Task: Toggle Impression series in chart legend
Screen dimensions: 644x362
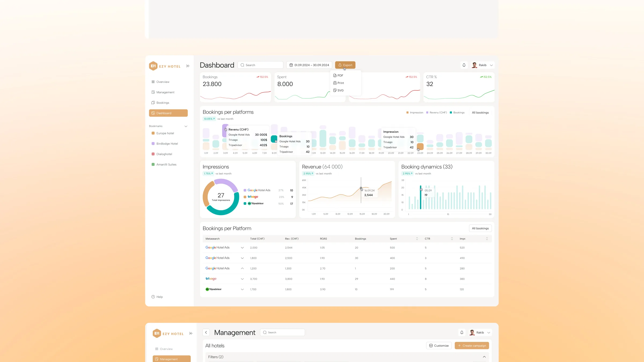Action: coord(415,113)
